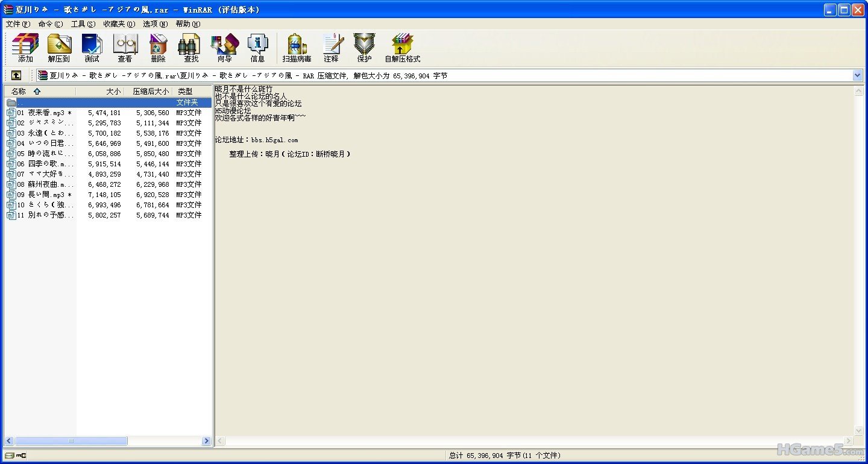
Task: Click the 解压到 (Extract to) toolbar icon
Action: 59,48
